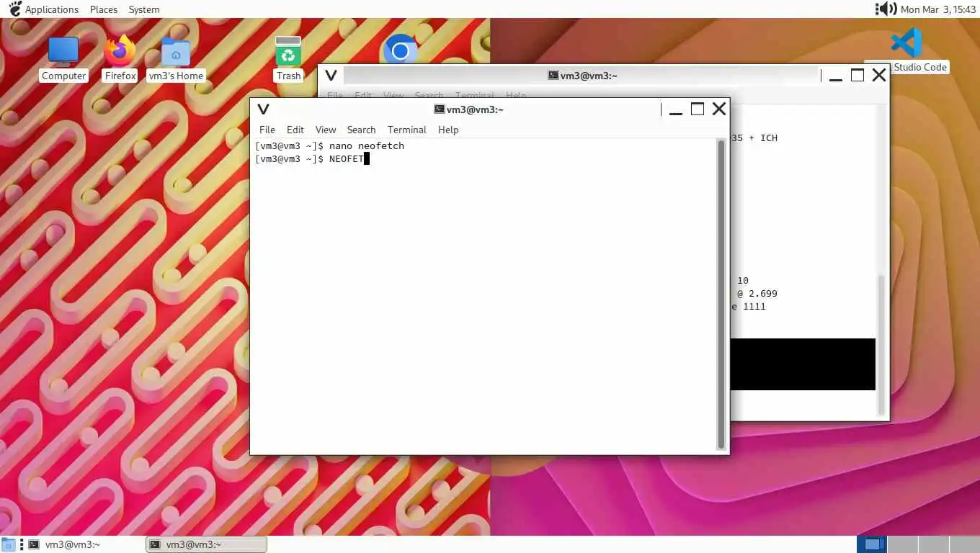Click '@ 2.699' text in back terminal

coord(757,293)
